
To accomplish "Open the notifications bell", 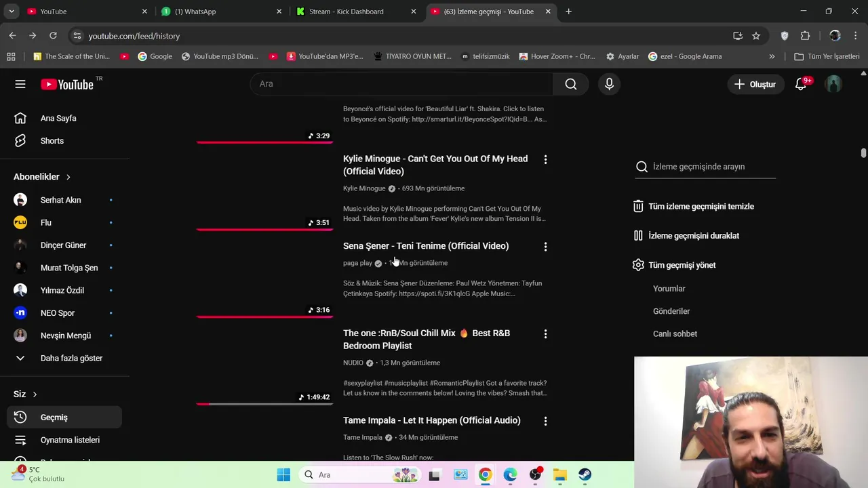I will pos(801,84).
